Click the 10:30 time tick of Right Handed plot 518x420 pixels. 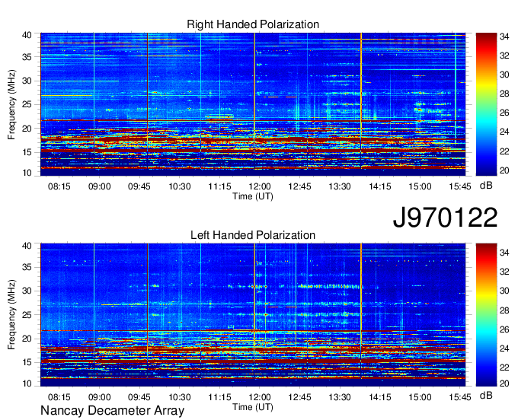coord(179,186)
